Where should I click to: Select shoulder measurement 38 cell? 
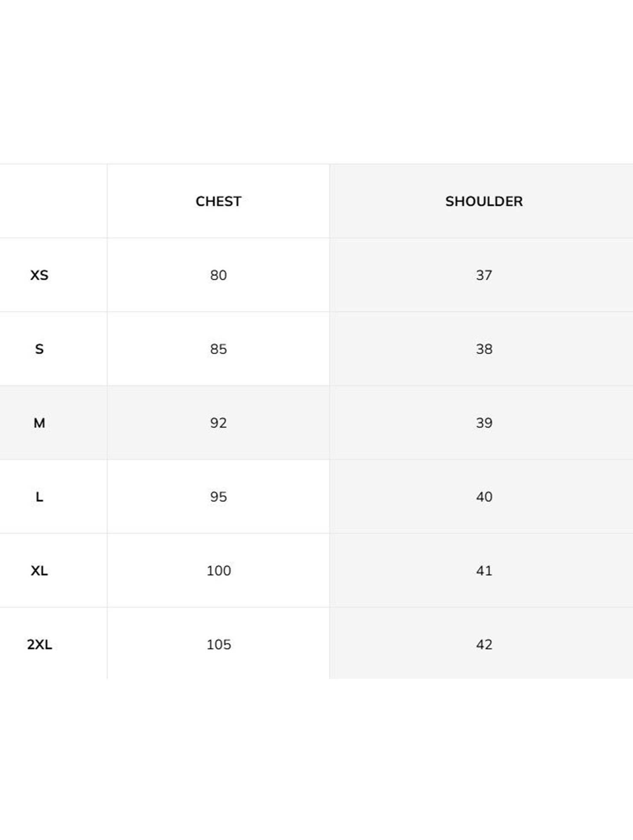click(x=484, y=349)
